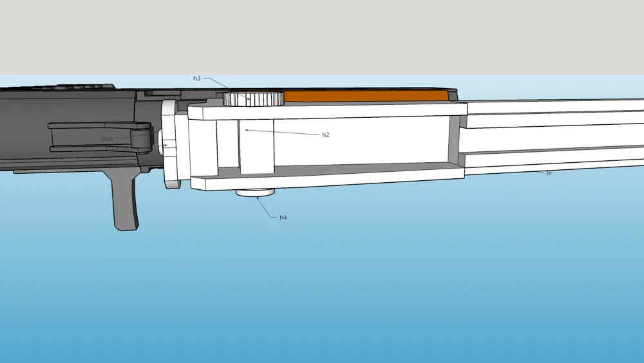Select the knurled knob on top
Screen dimensions: 644x363
point(253,99)
